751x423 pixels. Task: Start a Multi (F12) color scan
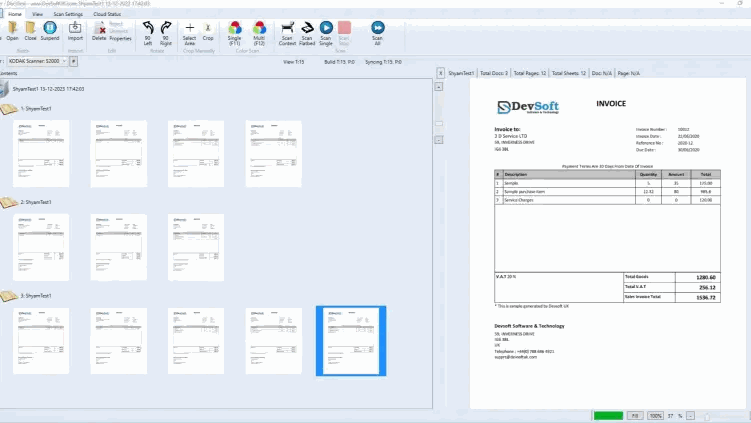tap(259, 33)
